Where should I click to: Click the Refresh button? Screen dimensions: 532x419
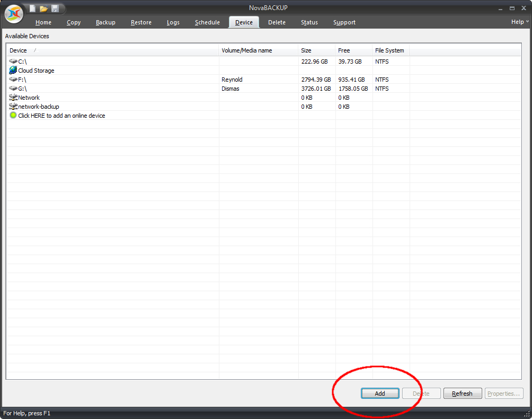coord(463,394)
